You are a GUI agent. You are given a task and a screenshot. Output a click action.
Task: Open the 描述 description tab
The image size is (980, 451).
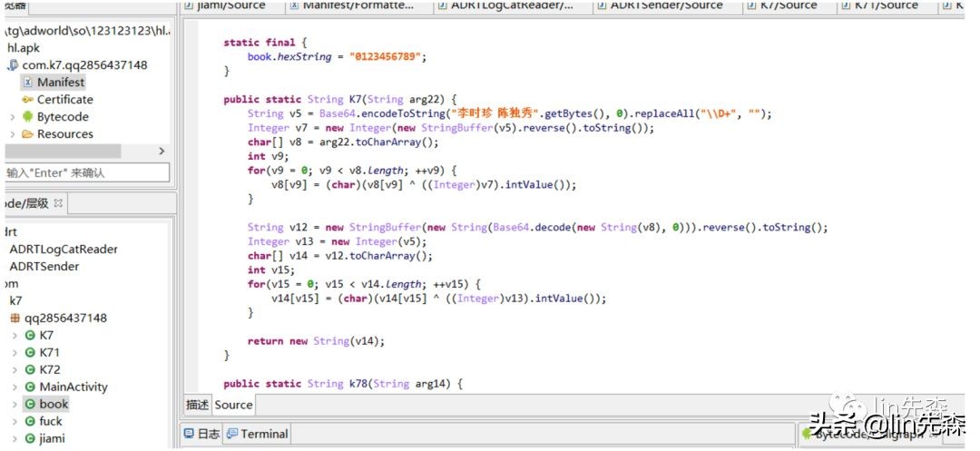[x=198, y=405]
